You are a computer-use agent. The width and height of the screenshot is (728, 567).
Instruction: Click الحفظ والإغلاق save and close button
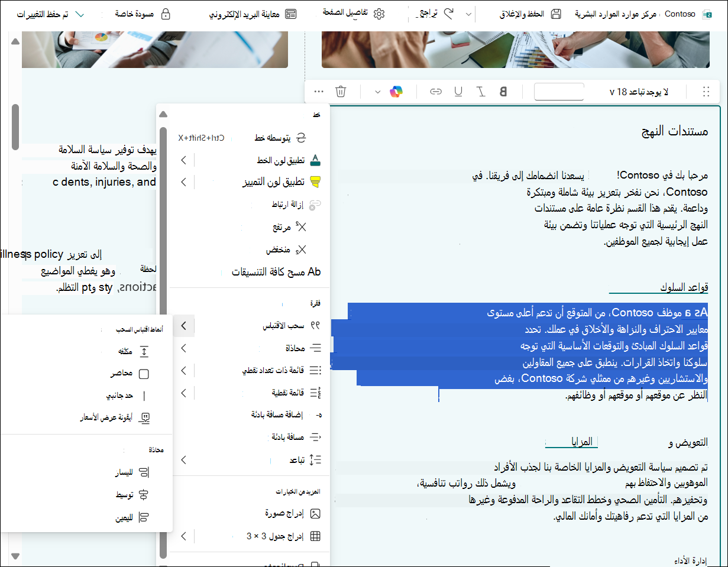(530, 14)
